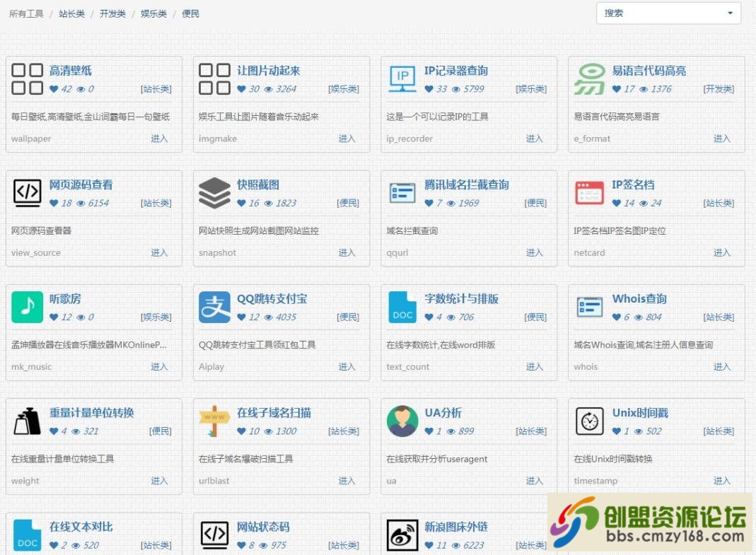Screen dimensions: 756x555
Task: Switch to the 开发类 category
Action: click(x=112, y=13)
